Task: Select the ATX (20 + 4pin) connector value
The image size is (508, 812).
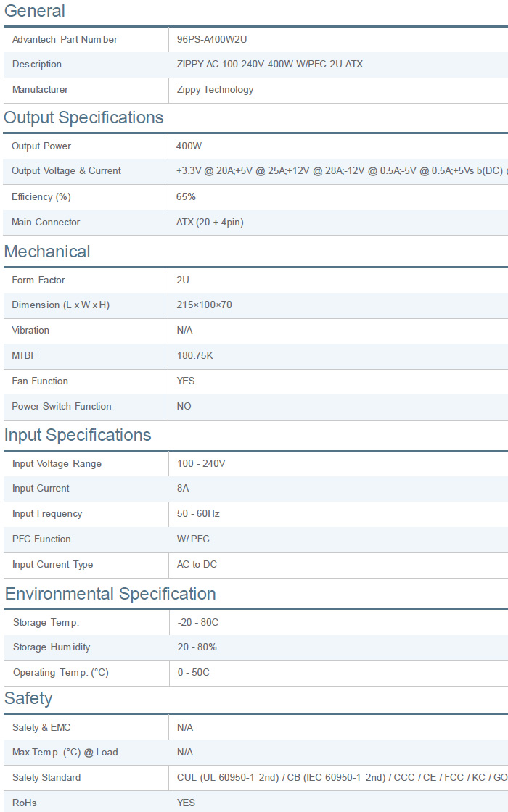Action: [x=210, y=223]
